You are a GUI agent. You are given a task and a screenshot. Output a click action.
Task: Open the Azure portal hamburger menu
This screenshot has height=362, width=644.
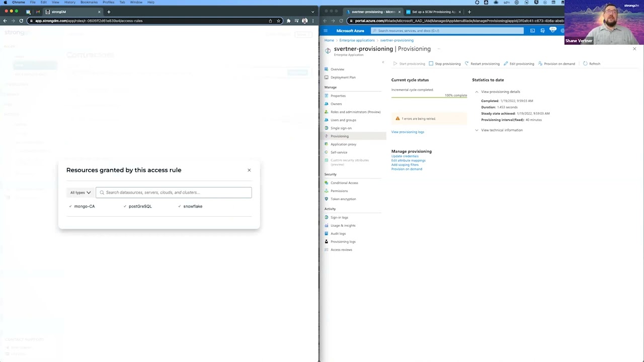point(326,31)
